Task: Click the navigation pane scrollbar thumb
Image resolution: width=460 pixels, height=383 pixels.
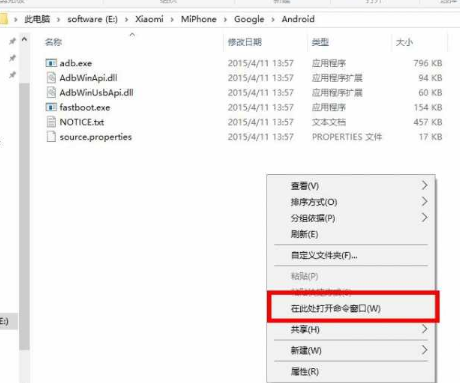Action: [x=24, y=217]
